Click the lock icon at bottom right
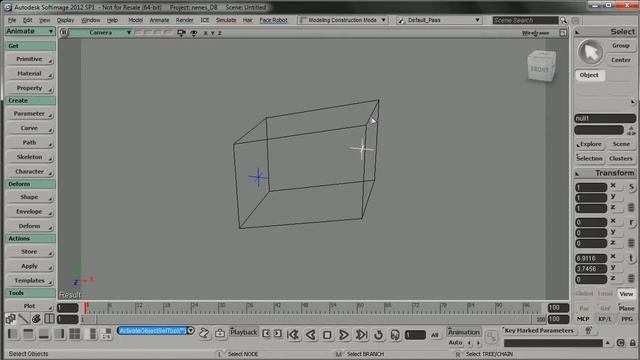The image size is (640, 360). click(632, 343)
